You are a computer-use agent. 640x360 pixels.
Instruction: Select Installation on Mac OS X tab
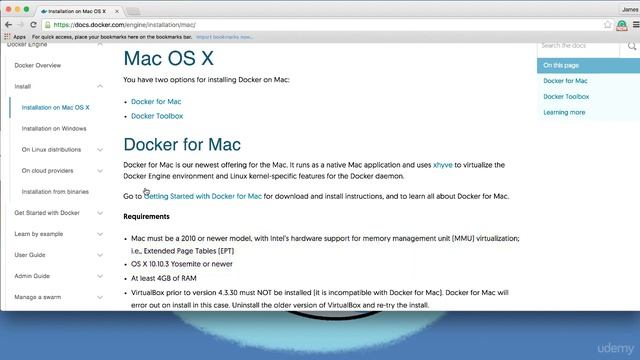77,11
